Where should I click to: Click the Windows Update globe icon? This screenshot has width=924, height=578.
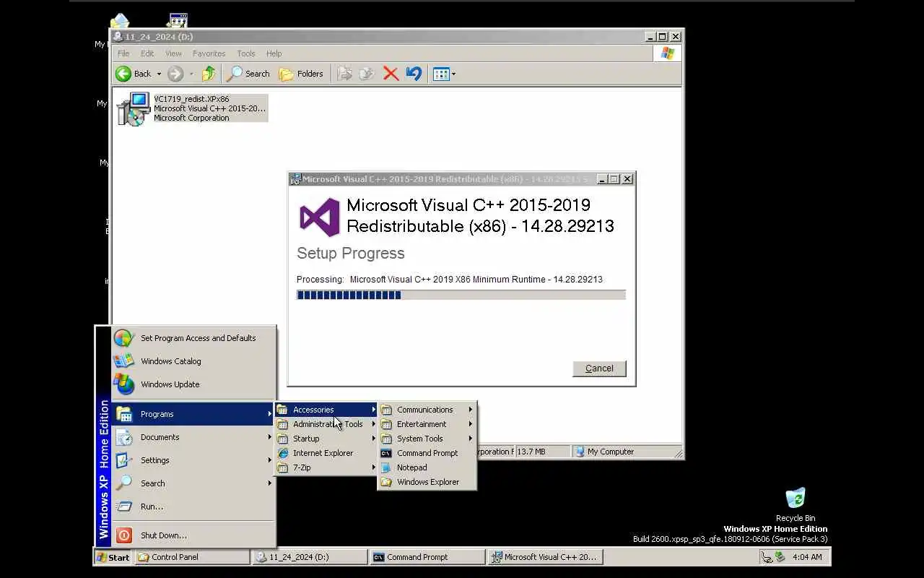click(124, 384)
